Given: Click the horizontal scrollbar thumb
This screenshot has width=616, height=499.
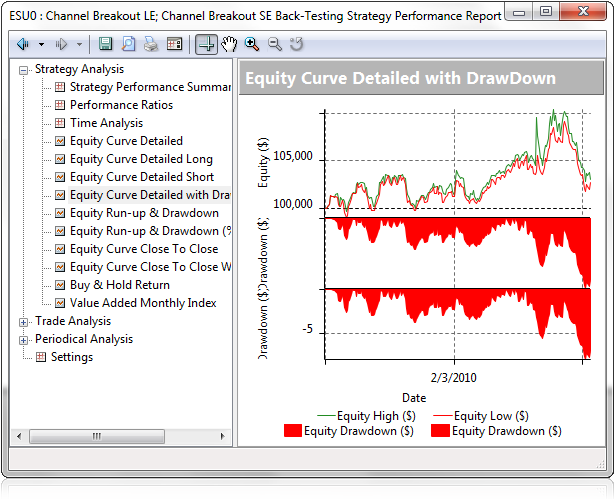Looking at the screenshot, I should pyautogui.click(x=97, y=437).
